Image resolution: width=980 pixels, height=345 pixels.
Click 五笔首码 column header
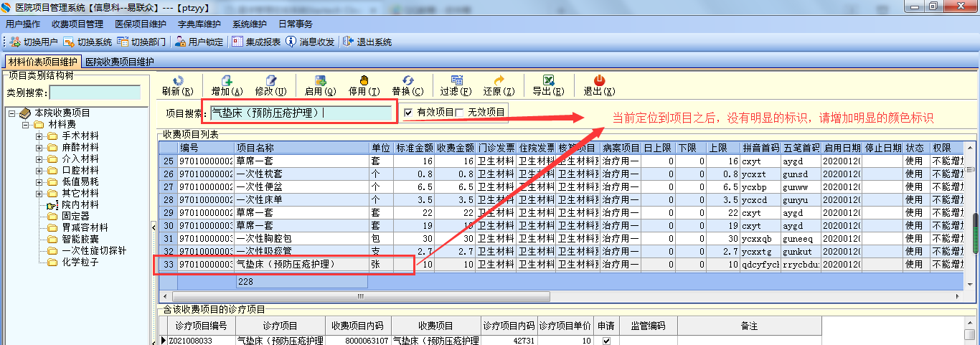801,147
